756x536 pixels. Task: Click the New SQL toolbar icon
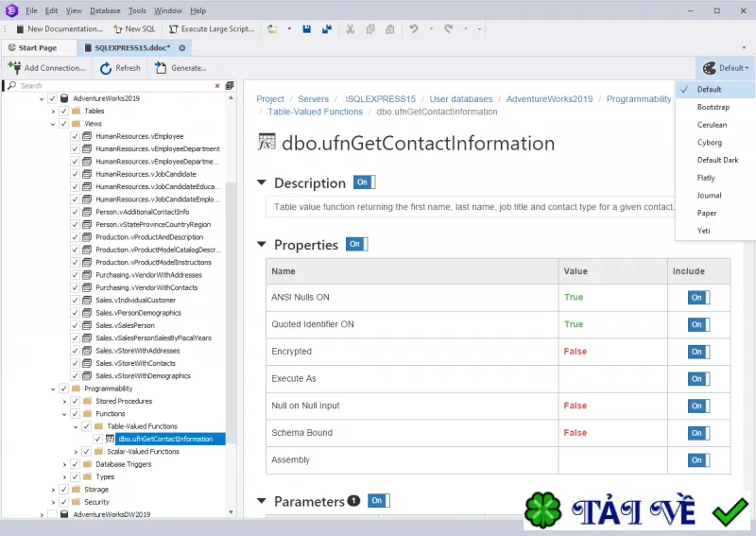coord(118,29)
